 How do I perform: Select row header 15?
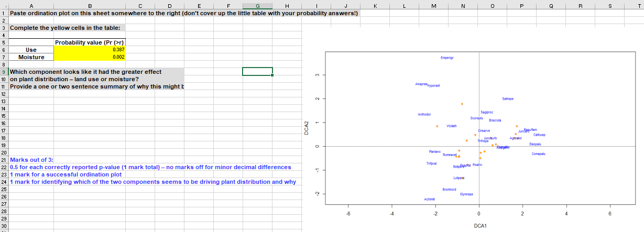4,115
